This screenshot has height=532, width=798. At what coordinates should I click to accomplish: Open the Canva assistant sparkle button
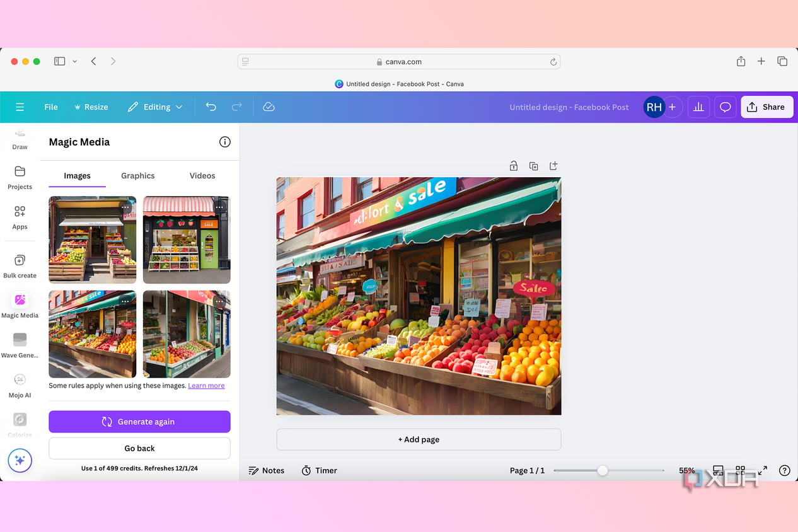[x=20, y=460]
